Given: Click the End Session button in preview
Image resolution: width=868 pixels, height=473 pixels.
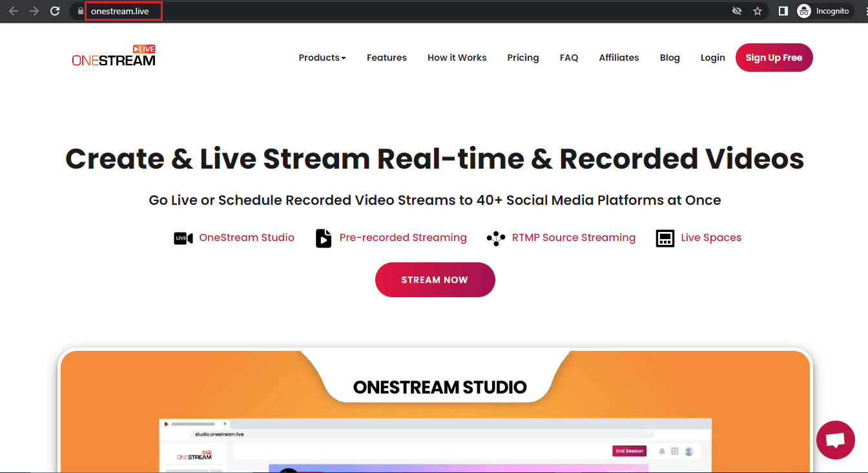Looking at the screenshot, I should [x=628, y=451].
